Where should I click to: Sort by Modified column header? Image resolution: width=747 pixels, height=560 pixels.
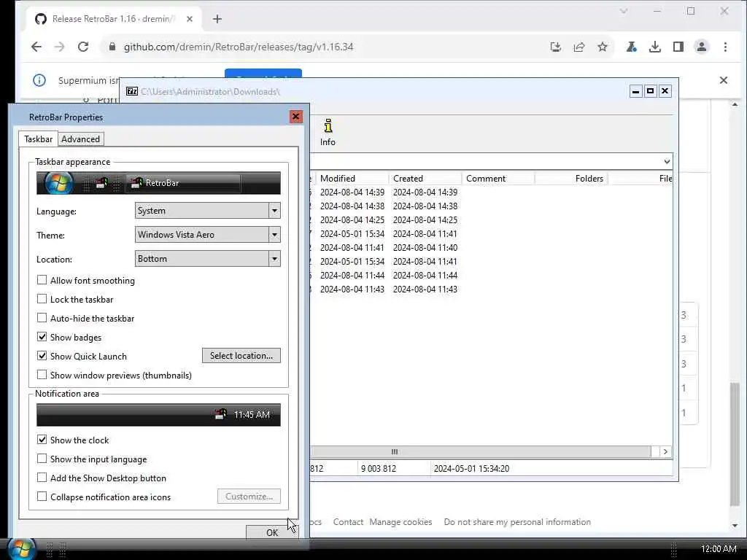point(352,179)
